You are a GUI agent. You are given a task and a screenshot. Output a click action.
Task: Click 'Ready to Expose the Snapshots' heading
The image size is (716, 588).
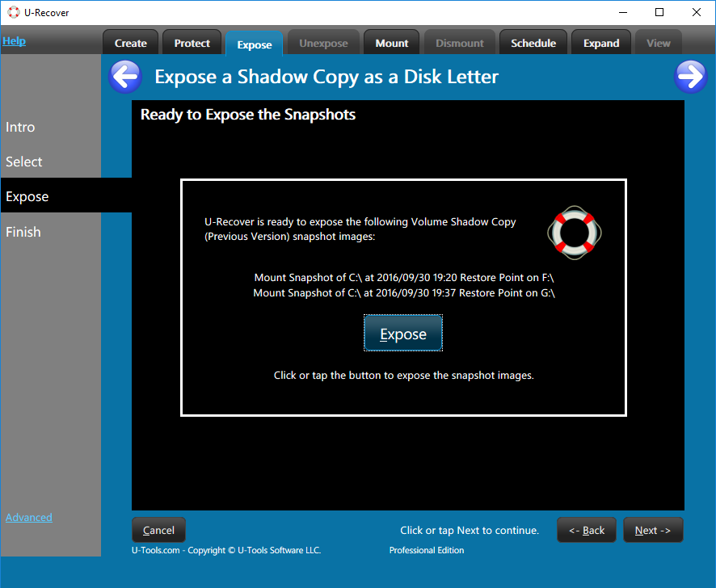click(248, 115)
